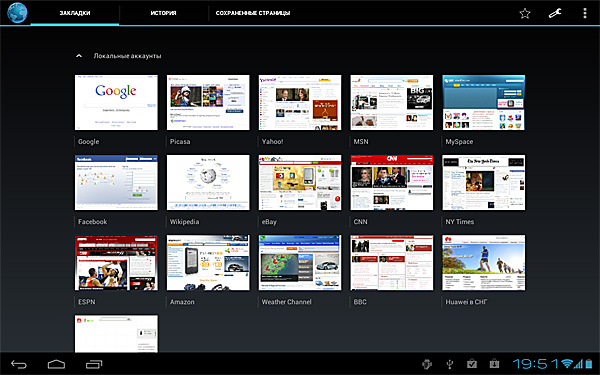This screenshot has width=600, height=375.
Task: Select the Закладки tab
Action: click(75, 13)
